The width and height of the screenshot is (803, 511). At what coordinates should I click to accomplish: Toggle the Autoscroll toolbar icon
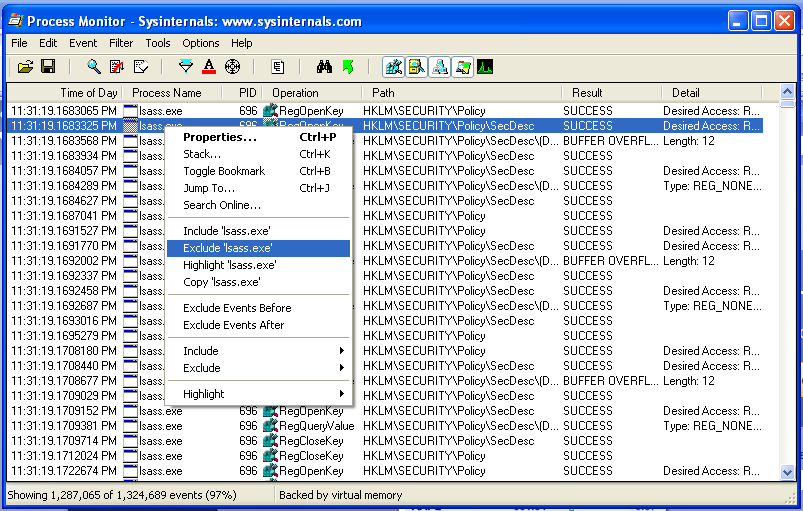(117, 67)
